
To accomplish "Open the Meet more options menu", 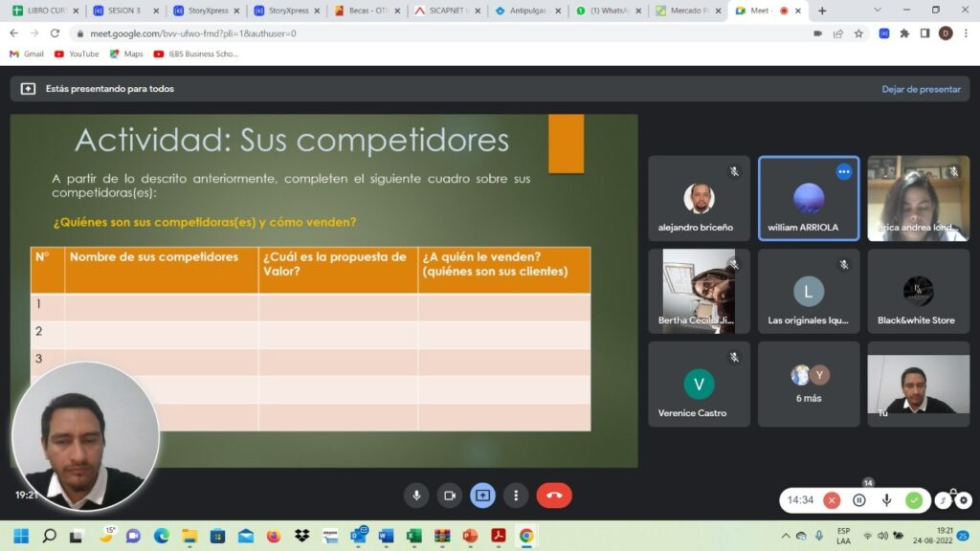I will pyautogui.click(x=516, y=495).
